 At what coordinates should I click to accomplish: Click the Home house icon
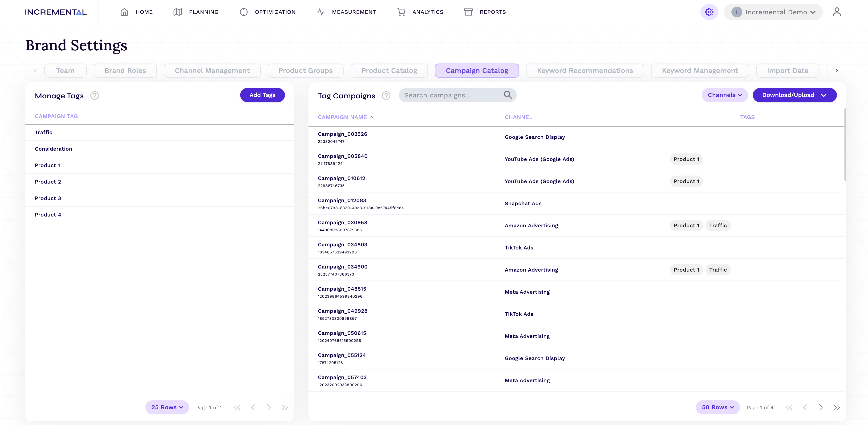click(124, 12)
